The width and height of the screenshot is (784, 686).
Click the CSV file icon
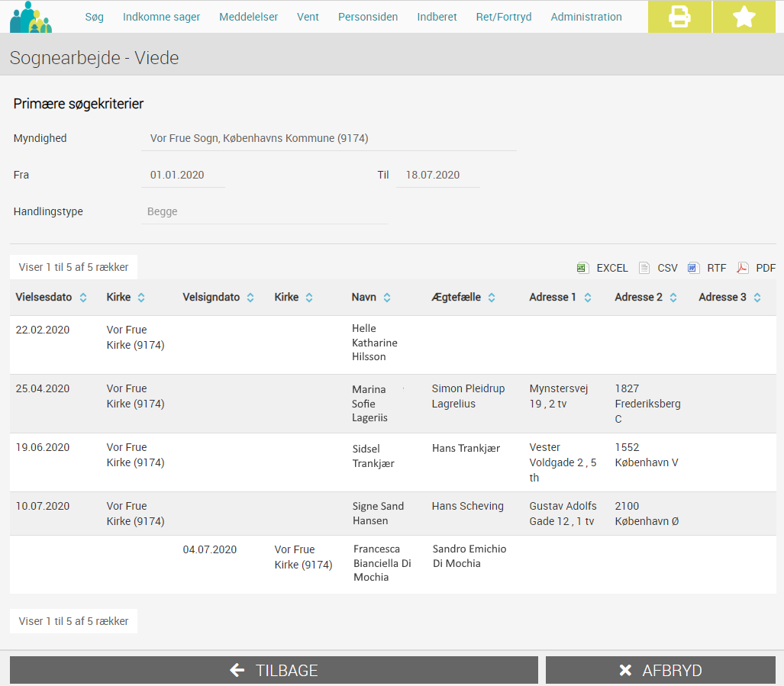point(644,268)
